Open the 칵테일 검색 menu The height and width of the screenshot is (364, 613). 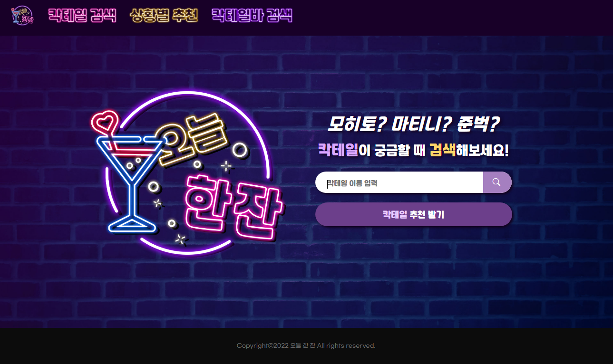[82, 16]
